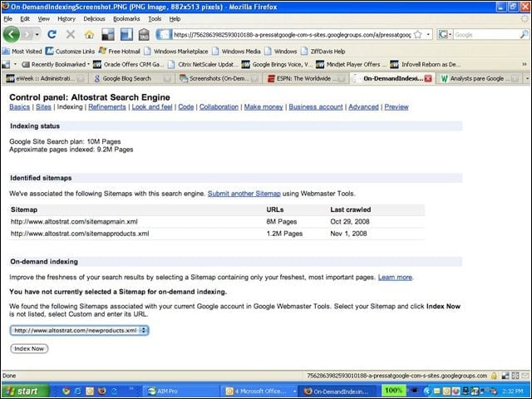The width and height of the screenshot is (532, 399).
Task: Open the Tools menu
Action: (155, 19)
